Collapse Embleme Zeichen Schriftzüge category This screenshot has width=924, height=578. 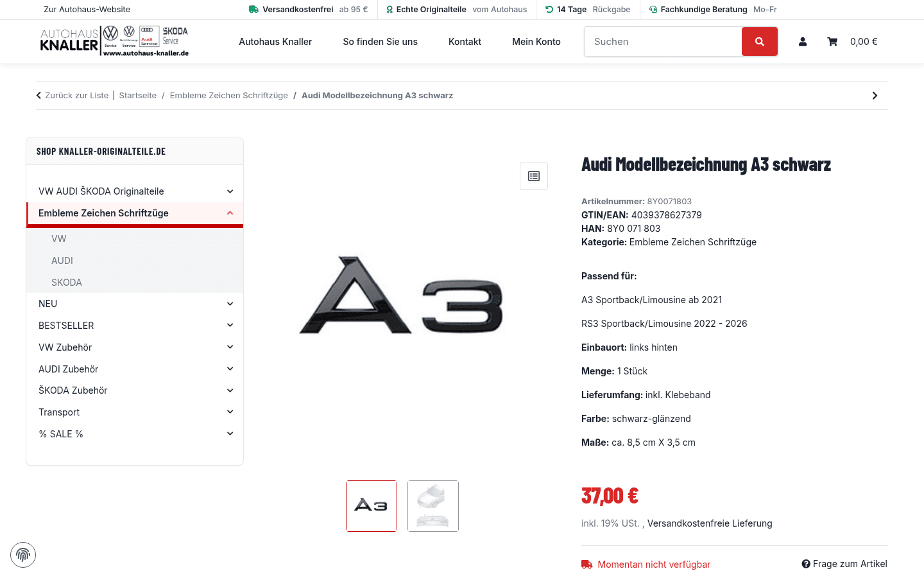230,213
